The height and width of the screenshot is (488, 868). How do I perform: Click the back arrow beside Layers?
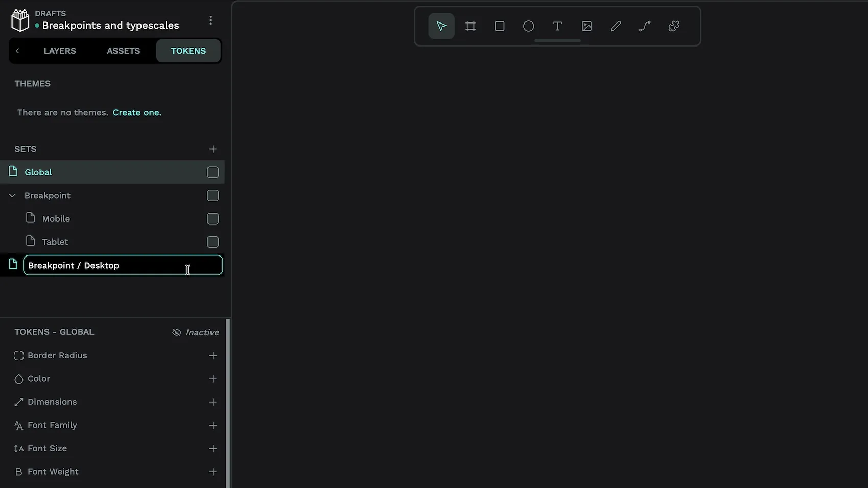18,51
